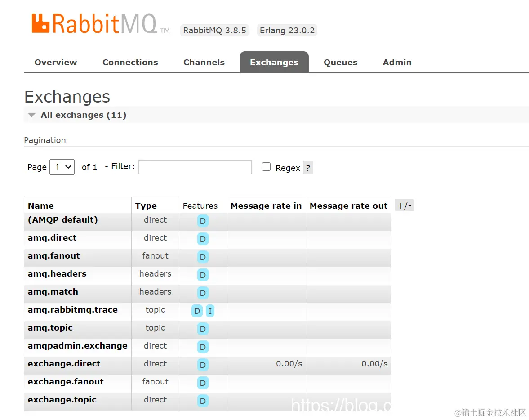Screen dimensions: 529x420
Task: Sort exchanges by the Name column header
Action: tap(41, 206)
